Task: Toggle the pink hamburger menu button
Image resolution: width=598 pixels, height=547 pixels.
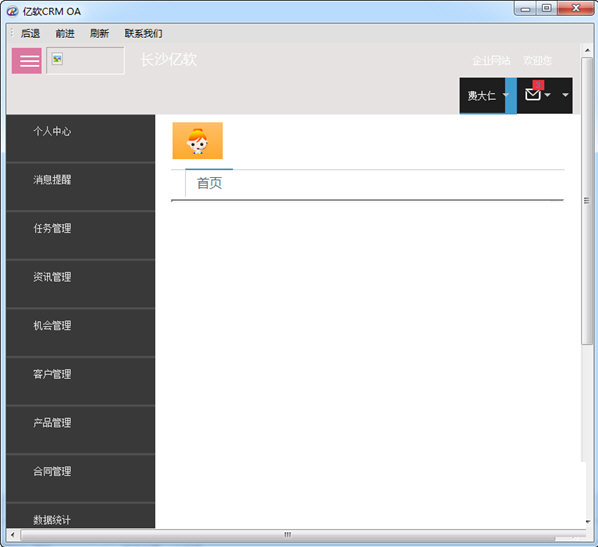Action: click(x=27, y=61)
